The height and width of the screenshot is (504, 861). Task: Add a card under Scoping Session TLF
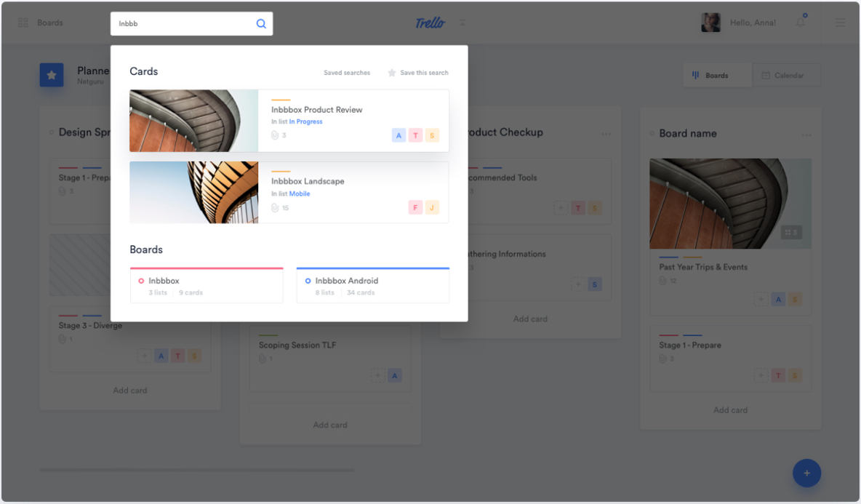330,425
